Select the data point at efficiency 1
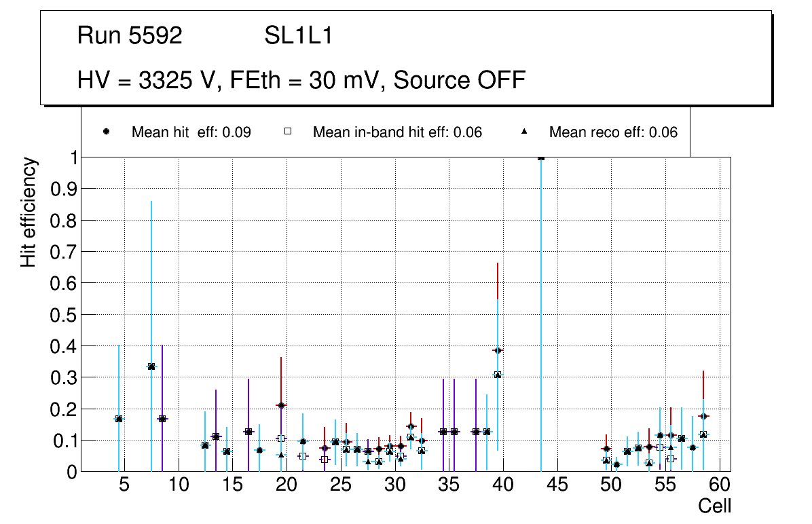This screenshot has height=524, width=812. click(x=541, y=157)
